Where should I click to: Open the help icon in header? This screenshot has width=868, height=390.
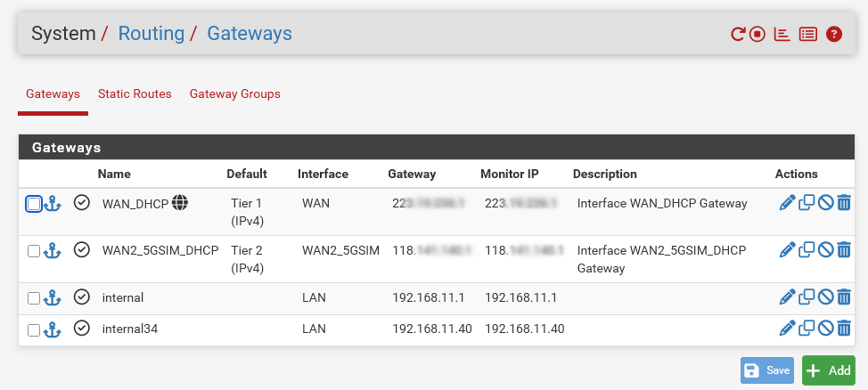pos(834,35)
